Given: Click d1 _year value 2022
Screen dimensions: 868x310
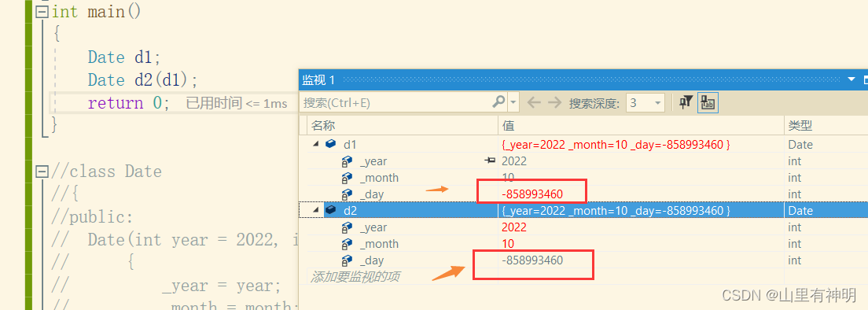Looking at the screenshot, I should coord(513,161).
